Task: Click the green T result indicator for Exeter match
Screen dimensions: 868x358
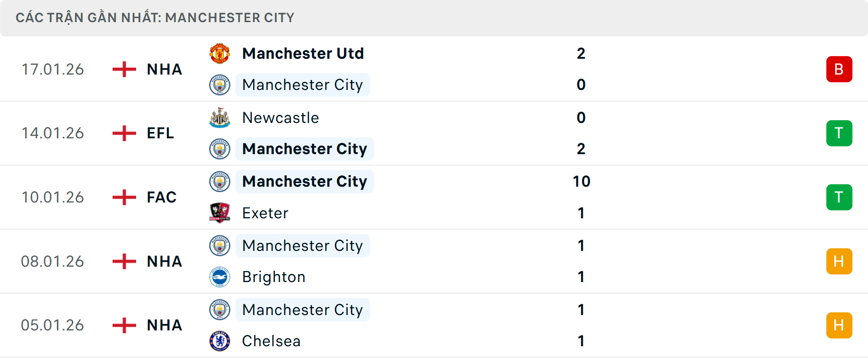Action: [839, 197]
